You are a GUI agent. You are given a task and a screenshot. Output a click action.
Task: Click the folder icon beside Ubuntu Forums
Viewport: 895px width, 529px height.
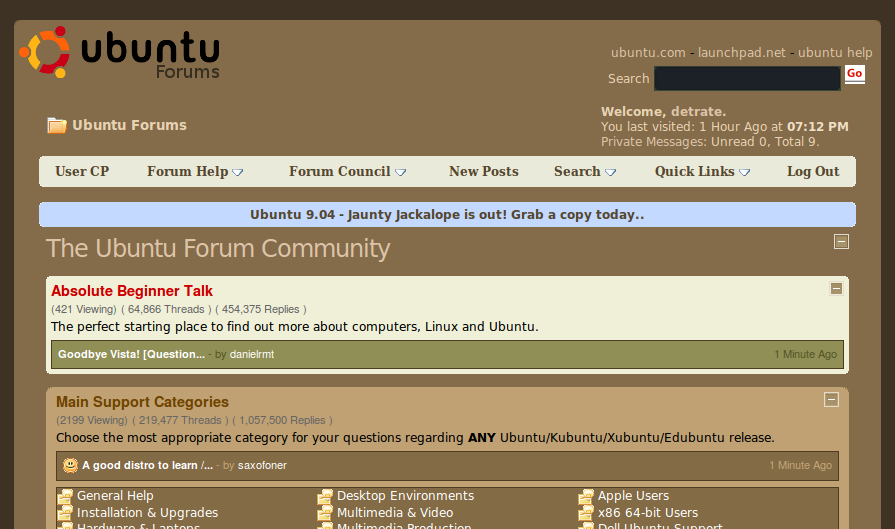(57, 125)
